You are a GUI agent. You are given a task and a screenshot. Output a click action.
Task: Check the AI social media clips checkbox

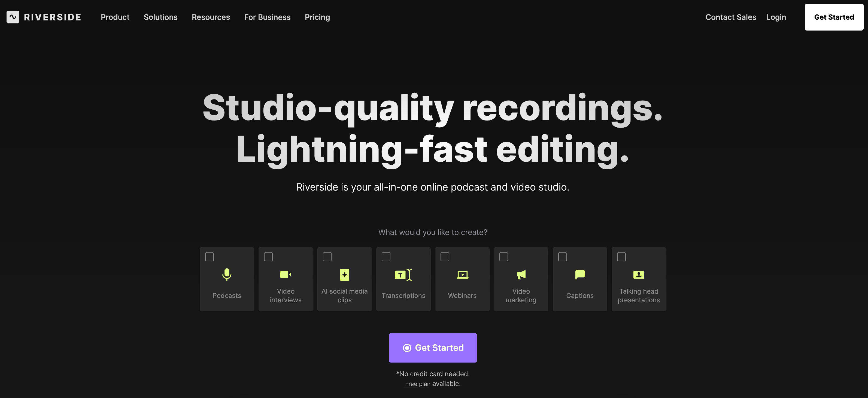pos(327,257)
